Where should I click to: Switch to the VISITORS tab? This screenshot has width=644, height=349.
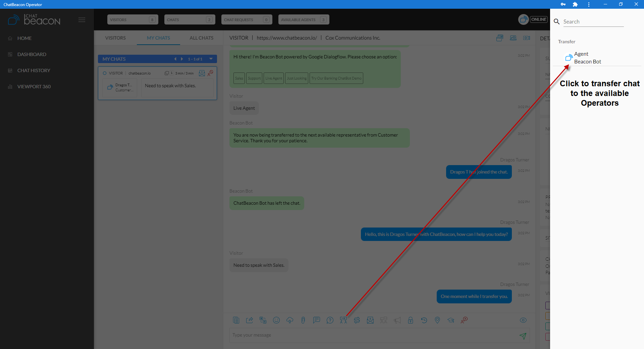115,38
